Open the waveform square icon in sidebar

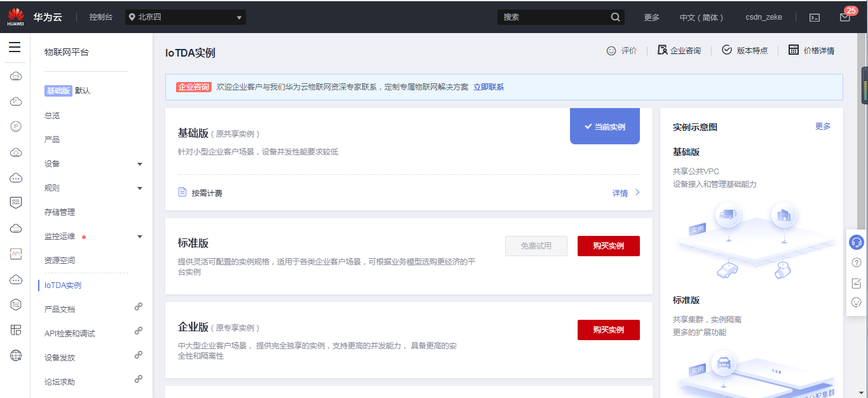pos(16,254)
